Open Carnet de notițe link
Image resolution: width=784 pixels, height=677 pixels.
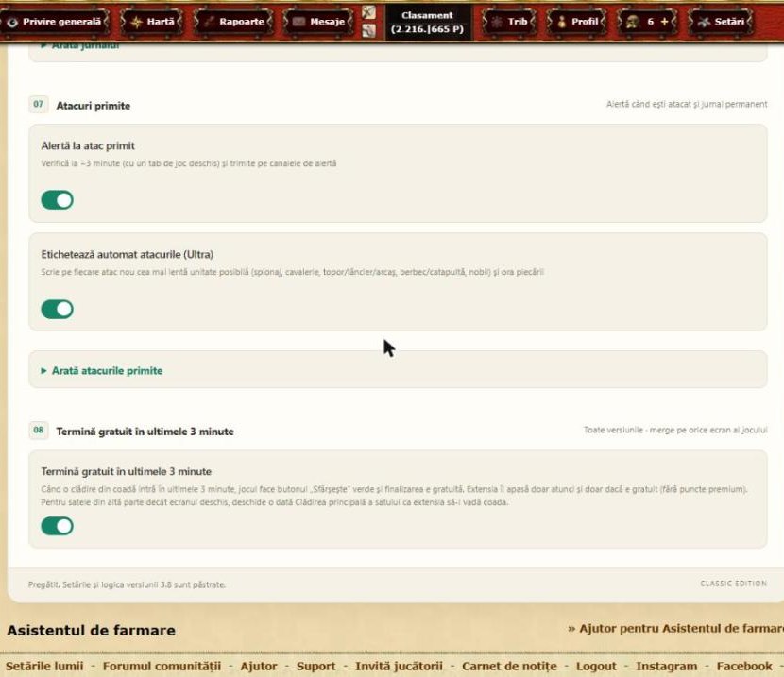coord(509,666)
